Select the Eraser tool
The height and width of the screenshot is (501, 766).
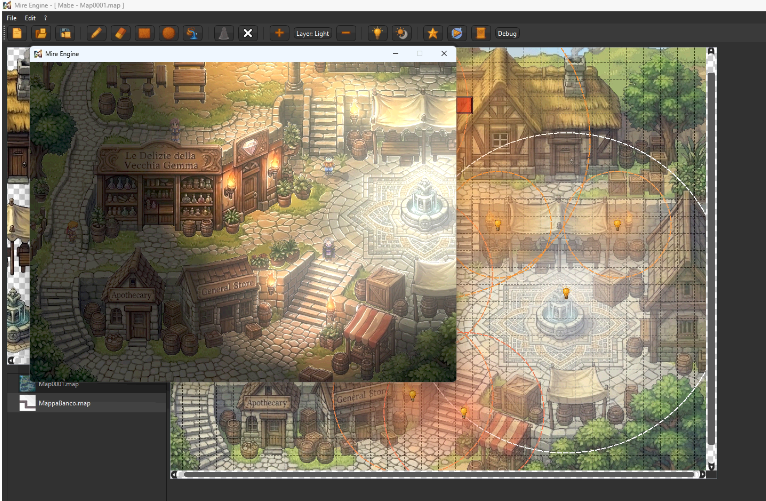120,33
